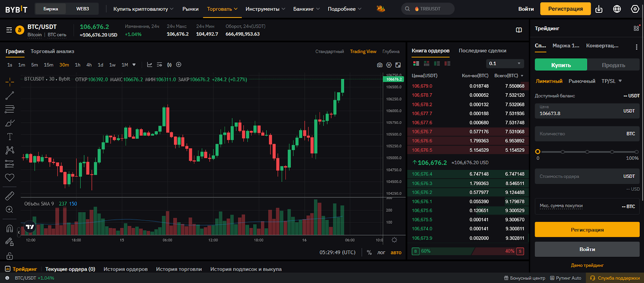Add a chart comparison plus icon
Screen dimensions: 644x283
(x=179, y=64)
